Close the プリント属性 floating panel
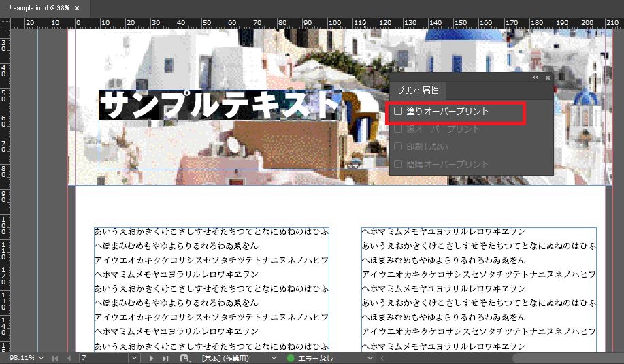The image size is (624, 364). coord(547,78)
